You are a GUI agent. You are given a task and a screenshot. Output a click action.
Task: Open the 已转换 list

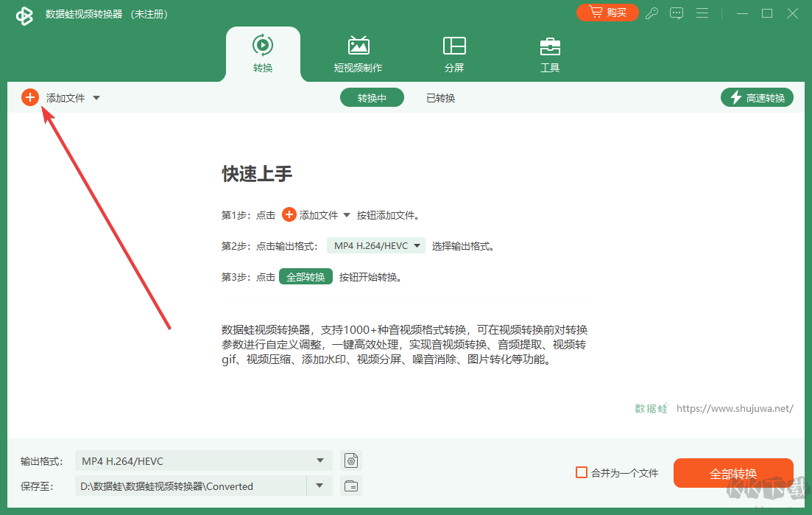coord(439,97)
